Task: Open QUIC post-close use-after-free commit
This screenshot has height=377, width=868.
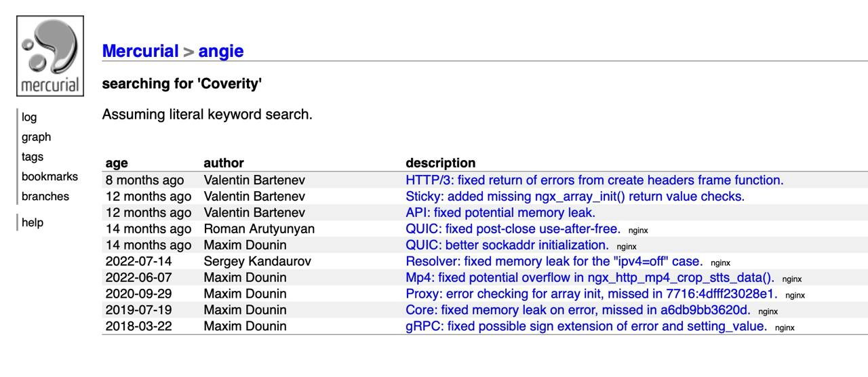Action: click(513, 229)
